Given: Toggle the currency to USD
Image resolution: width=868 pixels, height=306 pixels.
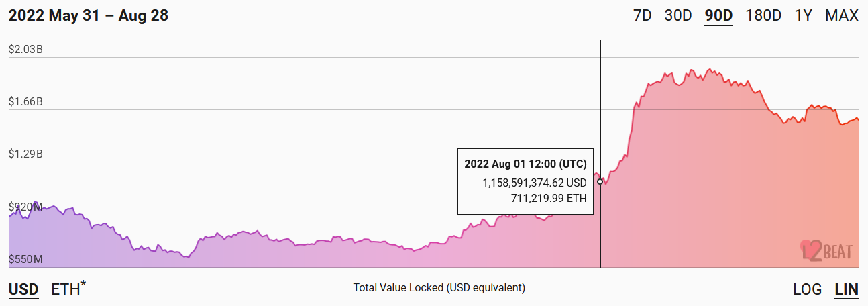Looking at the screenshot, I should pyautogui.click(x=23, y=289).
